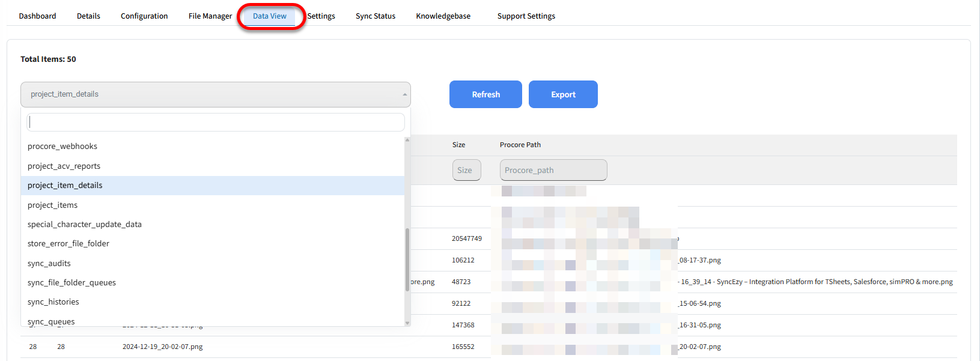Viewport: 980px width, 361px height.
Task: Choose procore_webhooks from the dropdown list
Action: click(62, 147)
